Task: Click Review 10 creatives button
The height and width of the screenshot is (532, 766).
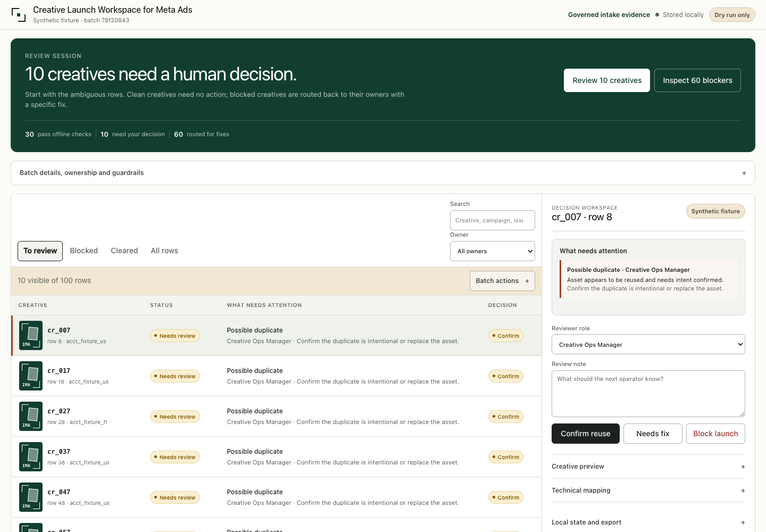Action: (x=607, y=80)
